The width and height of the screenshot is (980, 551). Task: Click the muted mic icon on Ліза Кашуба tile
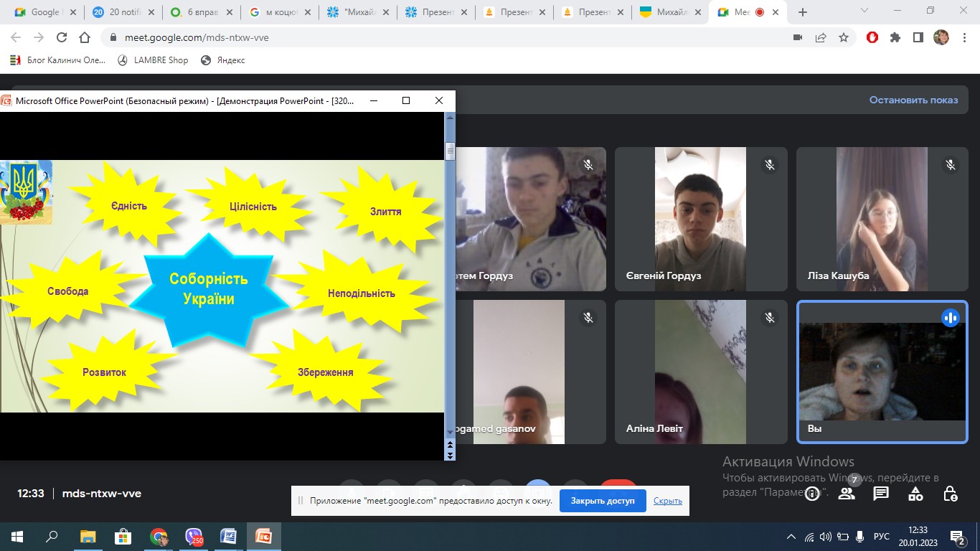pos(951,165)
